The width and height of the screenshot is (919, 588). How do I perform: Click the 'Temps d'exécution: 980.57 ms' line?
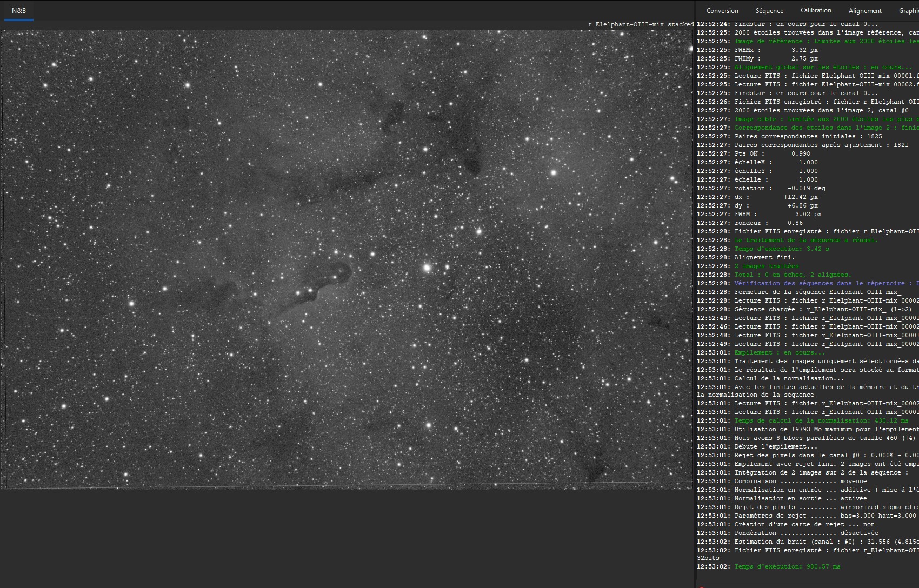(x=769, y=566)
